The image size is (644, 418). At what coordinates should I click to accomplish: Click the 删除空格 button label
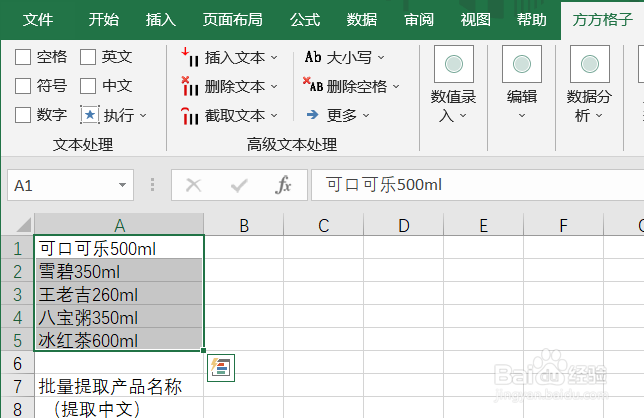[x=357, y=87]
